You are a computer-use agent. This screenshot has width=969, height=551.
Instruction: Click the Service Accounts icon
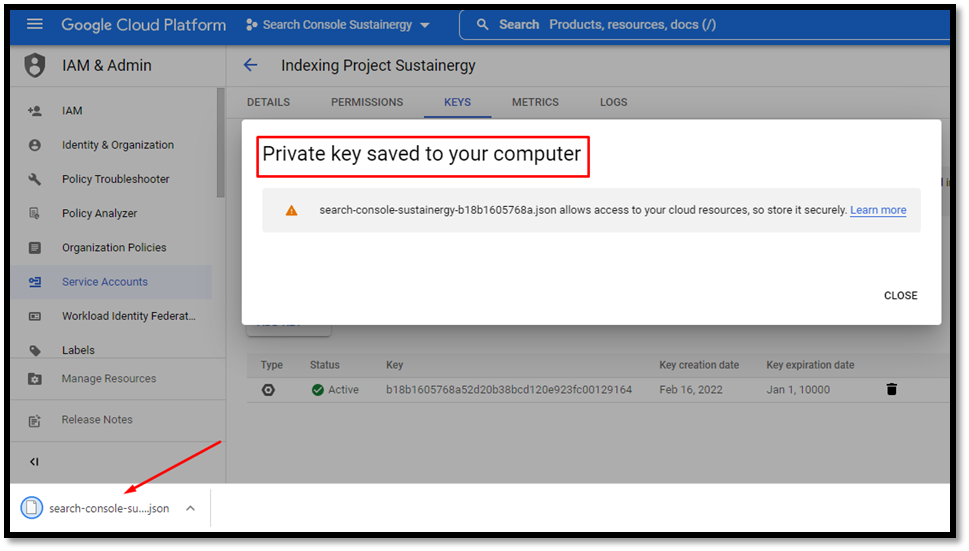[35, 282]
